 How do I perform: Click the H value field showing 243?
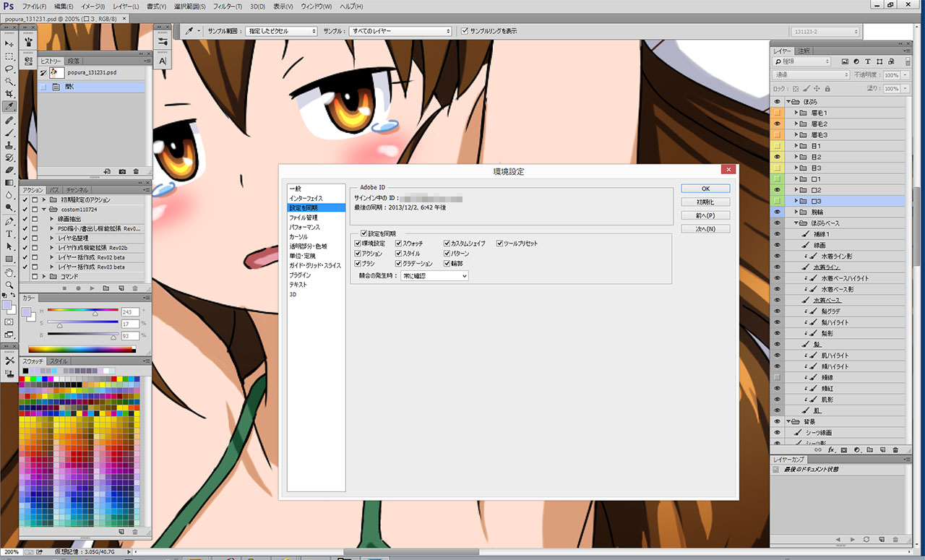(130, 311)
